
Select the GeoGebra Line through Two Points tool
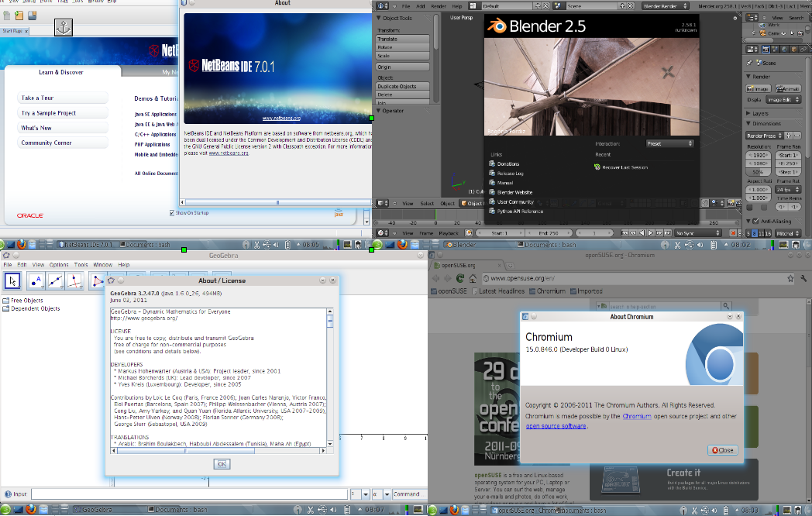55,281
